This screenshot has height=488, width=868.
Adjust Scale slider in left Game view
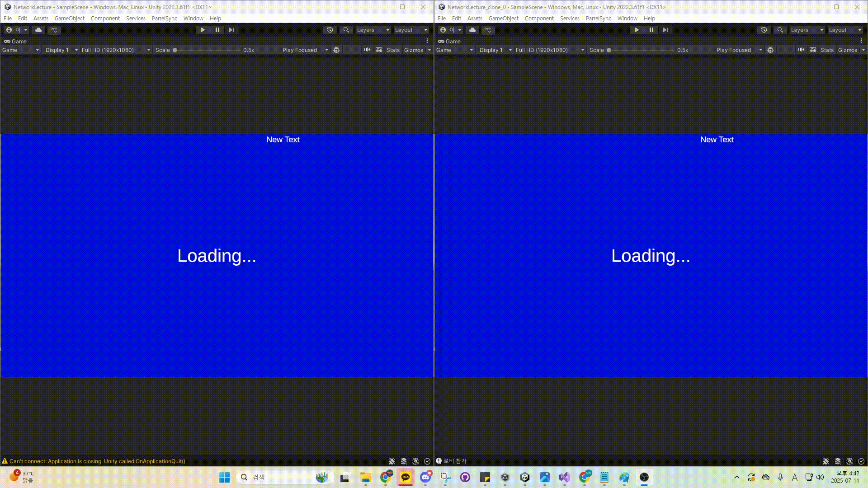pyautogui.click(x=175, y=50)
